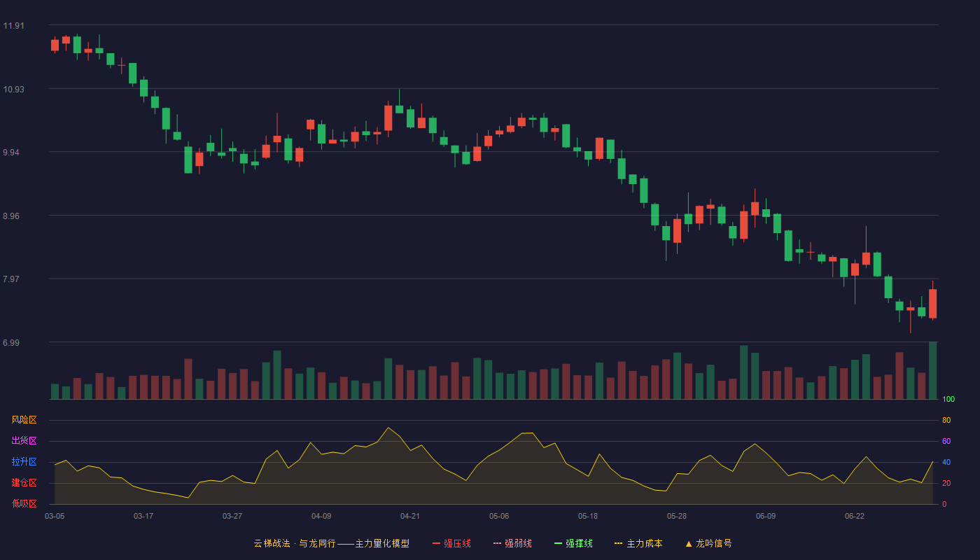Image resolution: width=980 pixels, height=560 pixels.
Task: Click the 03-17 date axis marker
Action: [143, 516]
